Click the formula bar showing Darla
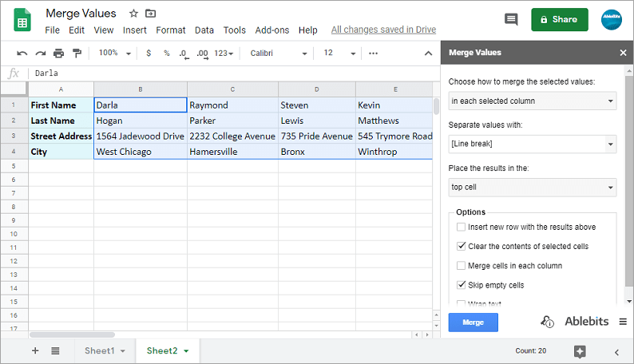Image resolution: width=634 pixels, height=364 pixels. pos(235,73)
